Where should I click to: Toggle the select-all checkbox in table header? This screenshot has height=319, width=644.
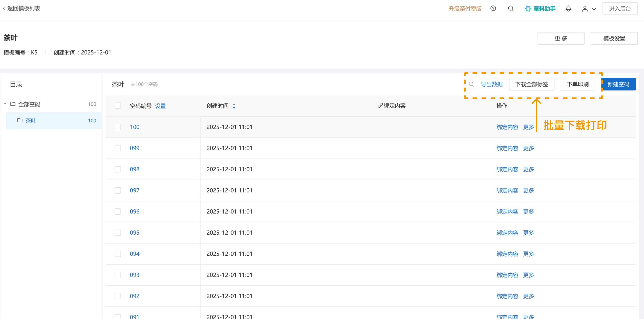[118, 106]
